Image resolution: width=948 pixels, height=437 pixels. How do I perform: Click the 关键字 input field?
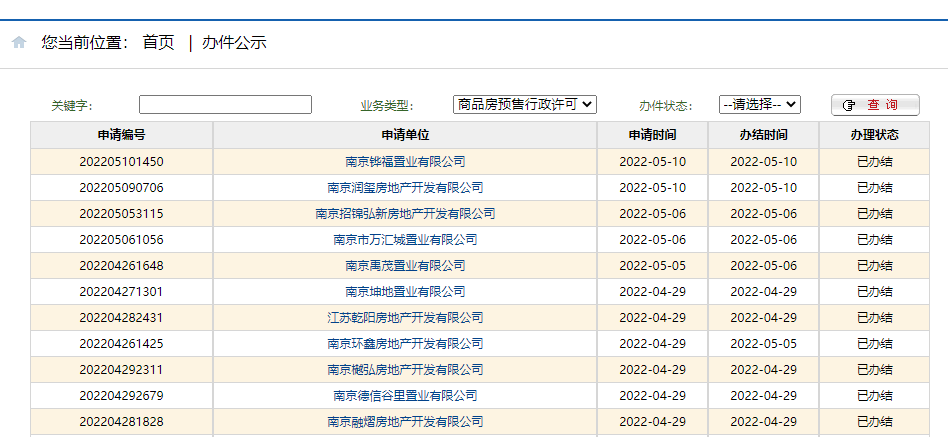(225, 105)
